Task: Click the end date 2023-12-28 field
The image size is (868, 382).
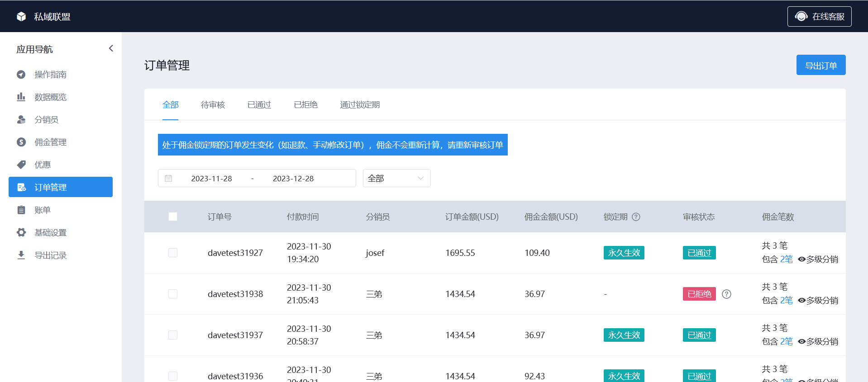Action: [x=293, y=179]
